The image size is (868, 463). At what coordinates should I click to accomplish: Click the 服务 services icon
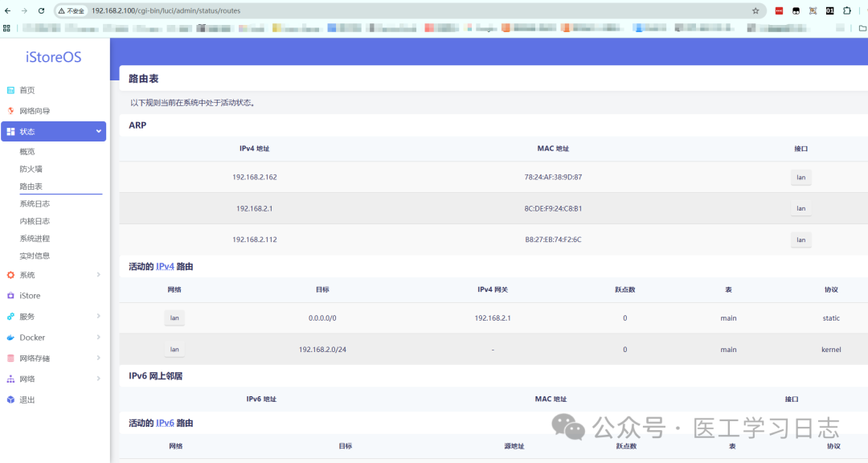(10, 317)
